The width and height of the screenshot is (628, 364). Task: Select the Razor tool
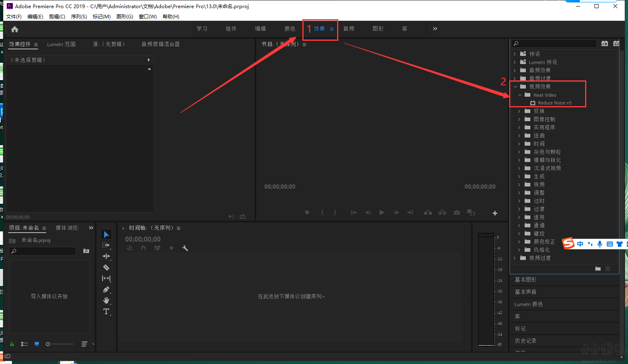tap(106, 267)
